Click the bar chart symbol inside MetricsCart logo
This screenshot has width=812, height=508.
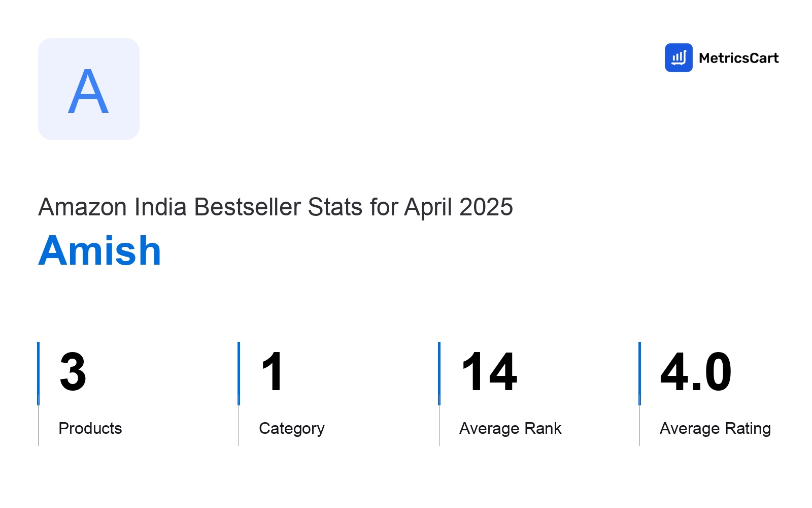pos(679,57)
